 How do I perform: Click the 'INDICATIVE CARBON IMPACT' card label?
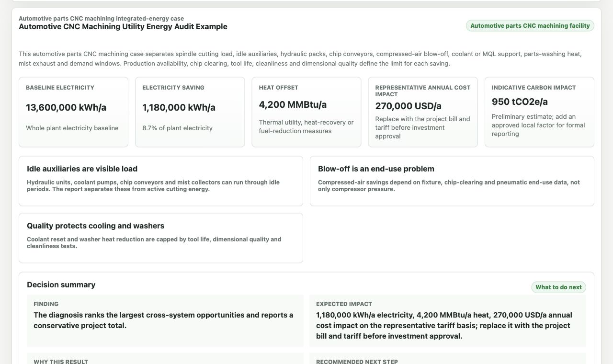[534, 88]
